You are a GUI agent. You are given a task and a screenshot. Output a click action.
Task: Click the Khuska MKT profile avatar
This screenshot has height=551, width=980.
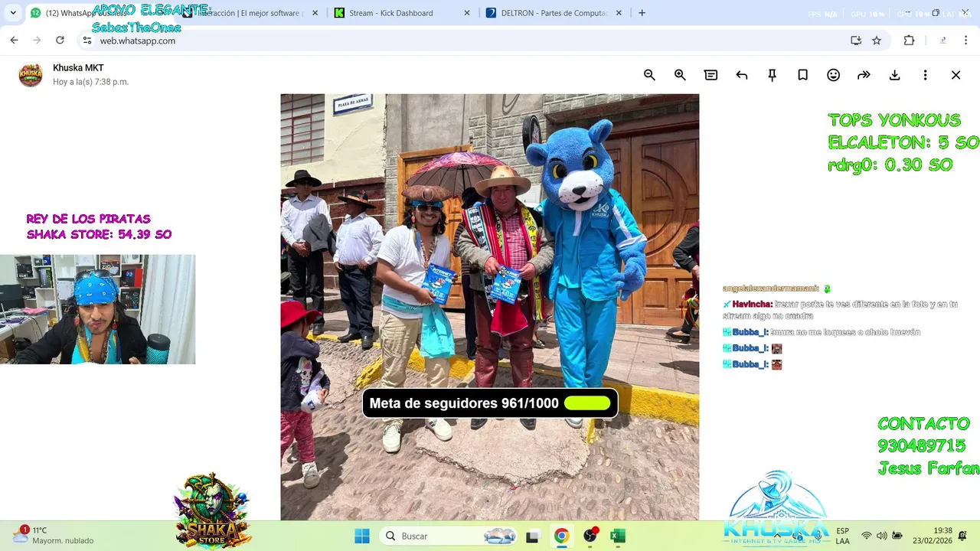pyautogui.click(x=31, y=75)
